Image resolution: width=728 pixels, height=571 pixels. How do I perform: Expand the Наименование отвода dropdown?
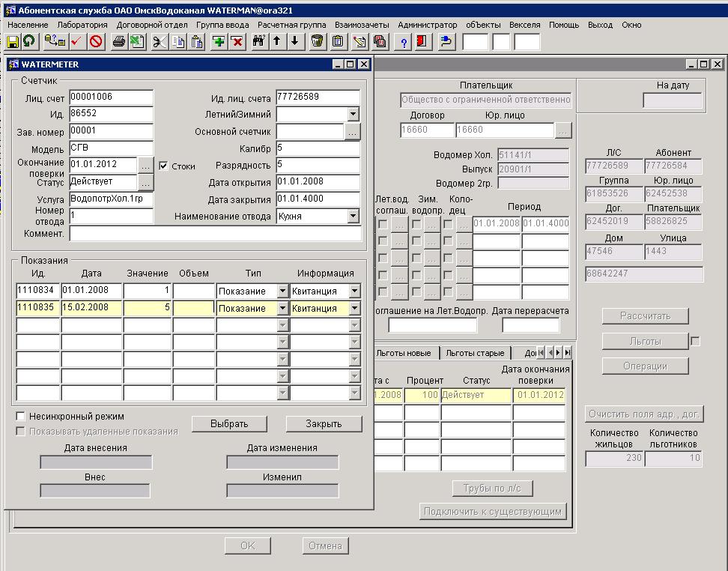tap(353, 217)
